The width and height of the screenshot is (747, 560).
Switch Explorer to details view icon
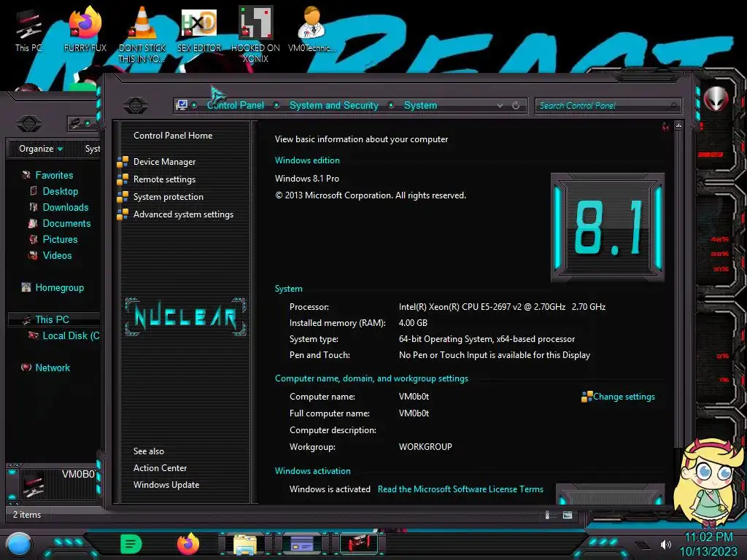(x=547, y=515)
